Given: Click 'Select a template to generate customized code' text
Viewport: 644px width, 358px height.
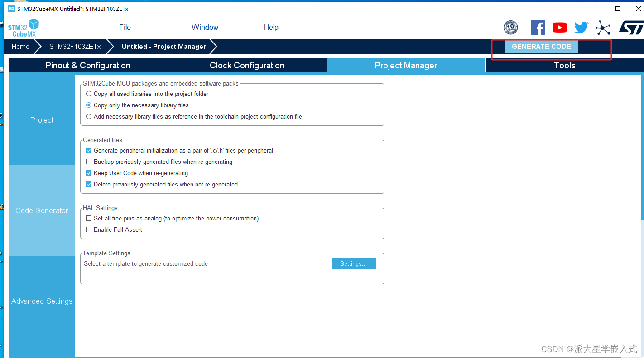Looking at the screenshot, I should pos(146,264).
